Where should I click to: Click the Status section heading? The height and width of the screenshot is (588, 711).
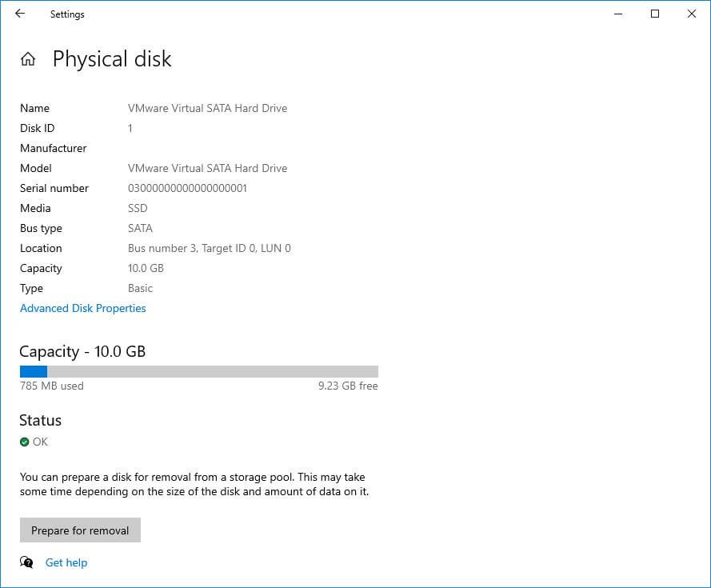[40, 420]
